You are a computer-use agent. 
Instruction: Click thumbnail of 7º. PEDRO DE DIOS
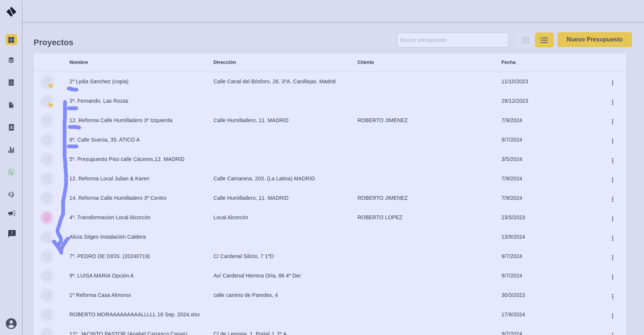[x=47, y=257]
